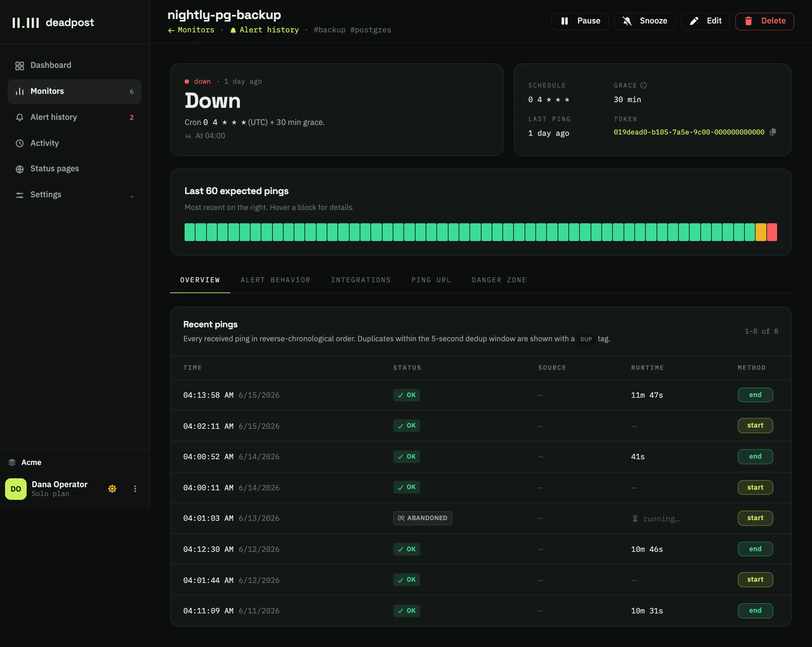
Task: Click the running… hourglass runtime cell
Action: (x=656, y=519)
